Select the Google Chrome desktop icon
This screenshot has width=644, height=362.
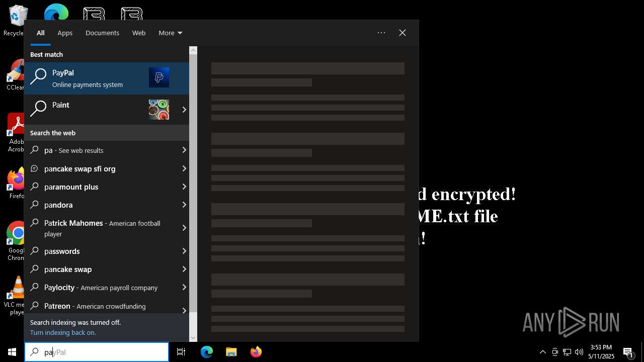(16, 241)
